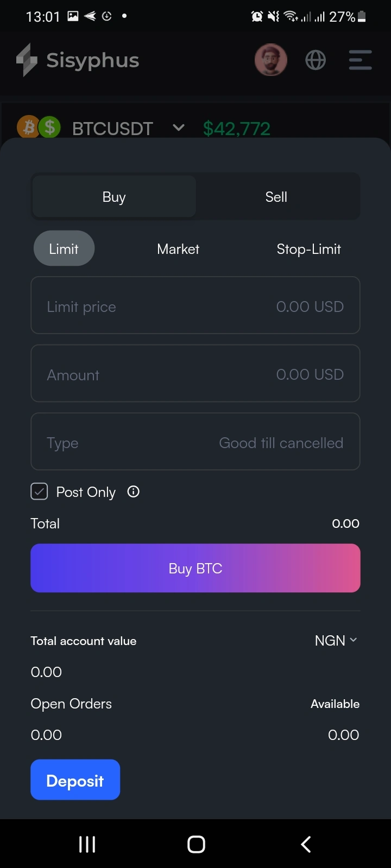This screenshot has height=868, width=391.
Task: Click the Bitcoin and dollar pair icon
Action: click(x=39, y=128)
